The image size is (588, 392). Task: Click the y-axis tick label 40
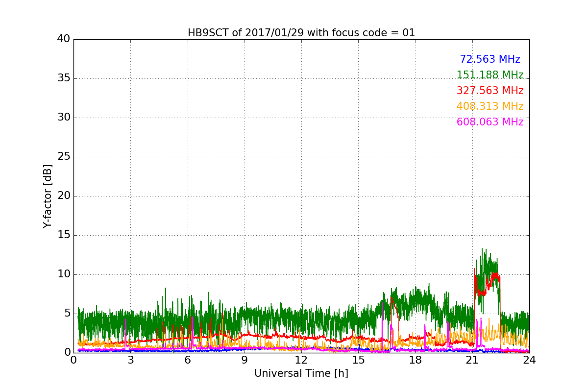(64, 39)
